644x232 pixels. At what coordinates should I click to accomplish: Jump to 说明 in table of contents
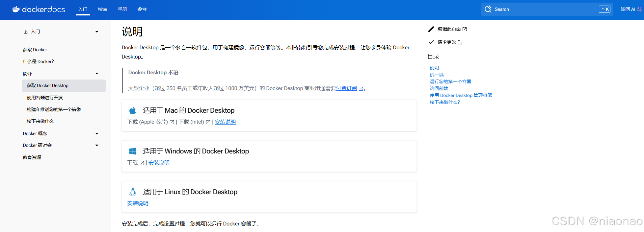point(434,68)
